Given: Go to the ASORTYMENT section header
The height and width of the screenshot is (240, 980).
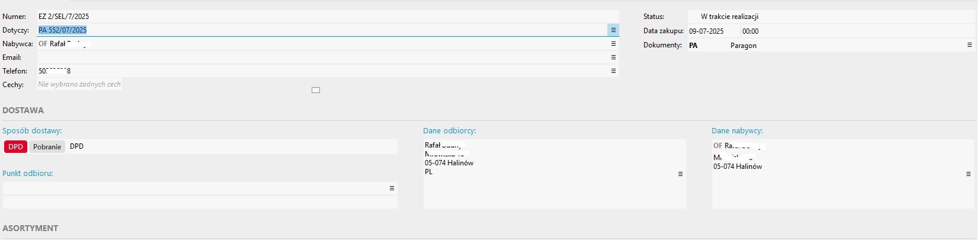Looking at the screenshot, I should [30, 228].
